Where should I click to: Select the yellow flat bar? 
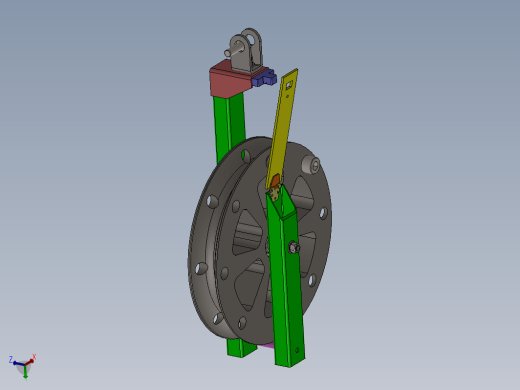pyautogui.click(x=283, y=127)
